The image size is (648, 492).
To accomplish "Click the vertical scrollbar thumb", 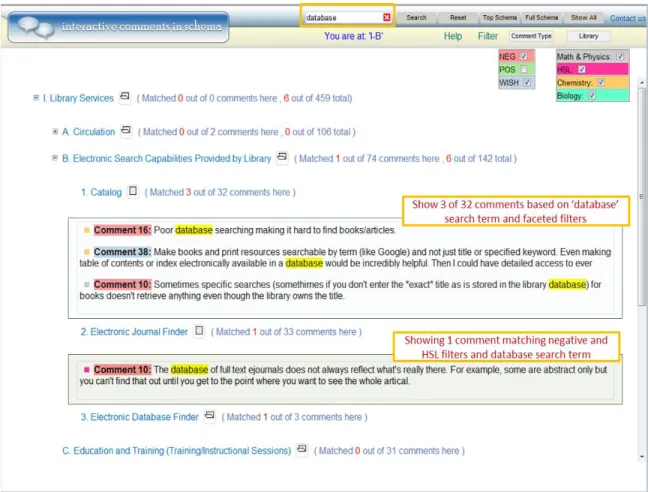I will (641, 197).
